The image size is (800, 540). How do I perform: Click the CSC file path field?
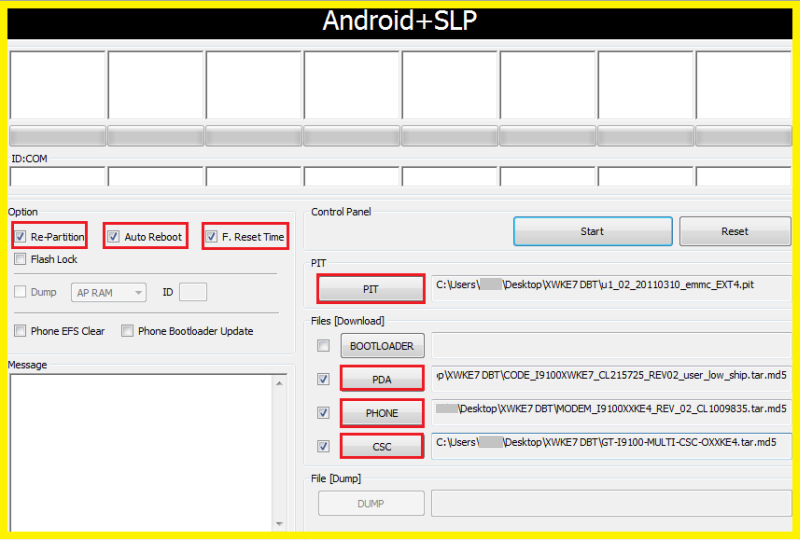pyautogui.click(x=611, y=446)
